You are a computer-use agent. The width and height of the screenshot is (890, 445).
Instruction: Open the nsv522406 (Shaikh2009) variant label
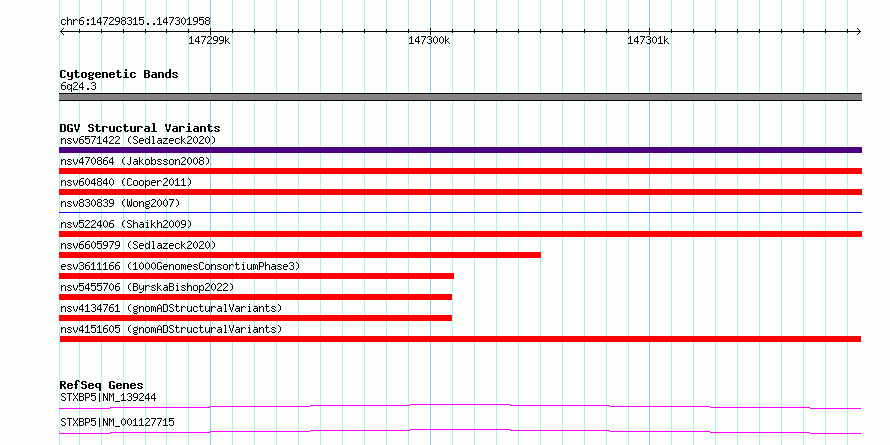pos(126,224)
